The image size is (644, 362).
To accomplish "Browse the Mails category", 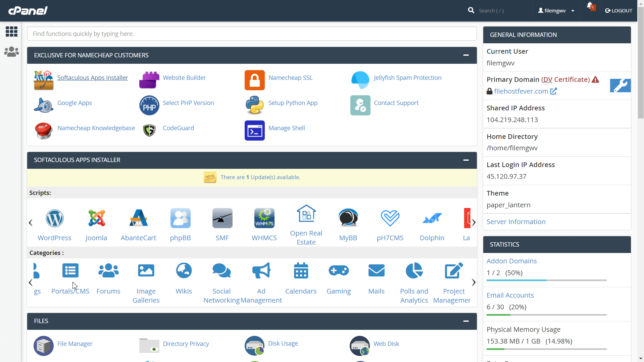I will (376, 278).
